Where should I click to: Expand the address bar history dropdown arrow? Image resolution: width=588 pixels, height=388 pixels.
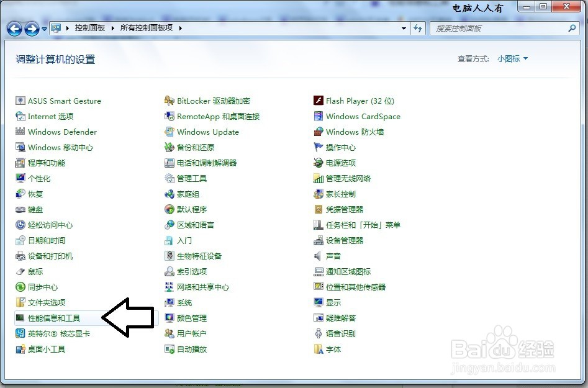[x=404, y=28]
